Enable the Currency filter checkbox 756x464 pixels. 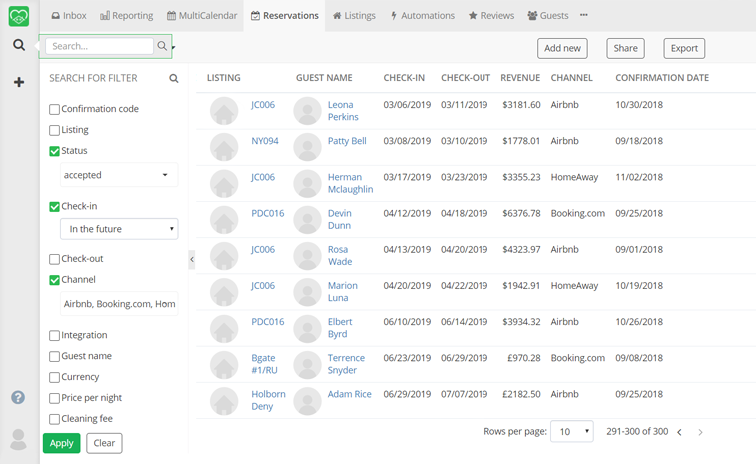pyautogui.click(x=54, y=377)
